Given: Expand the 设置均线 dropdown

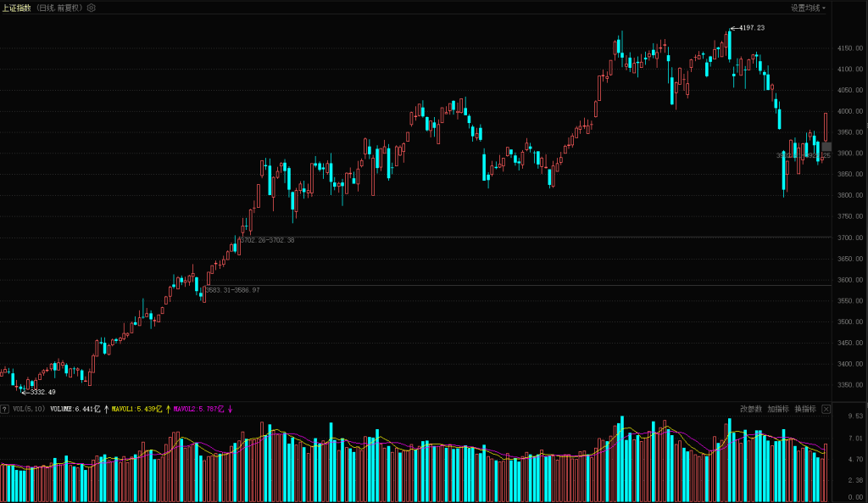Looking at the screenshot, I should click(x=808, y=8).
